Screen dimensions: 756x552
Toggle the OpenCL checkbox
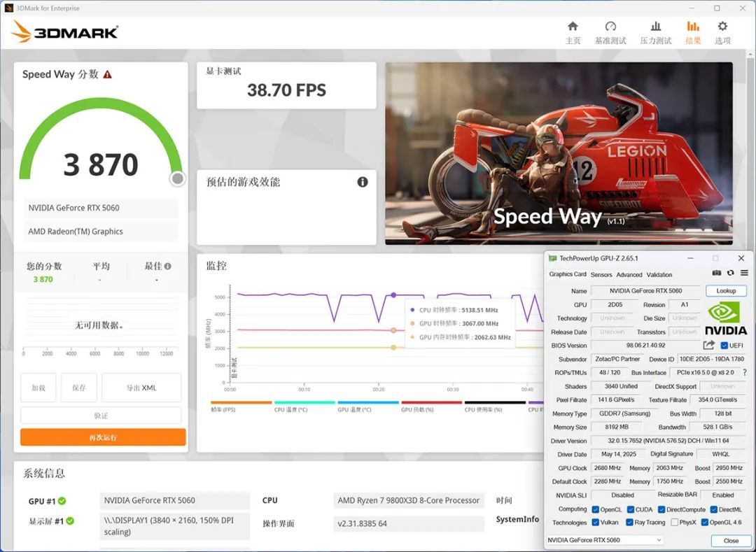(x=596, y=509)
